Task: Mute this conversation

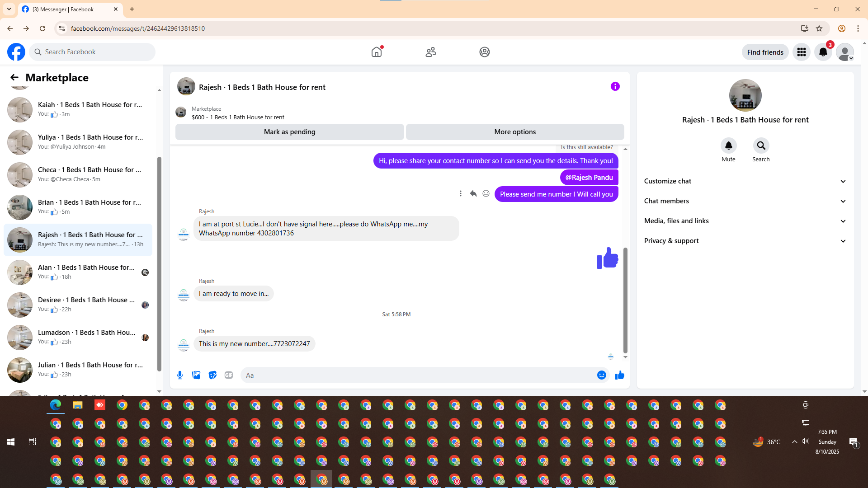Action: [728, 145]
